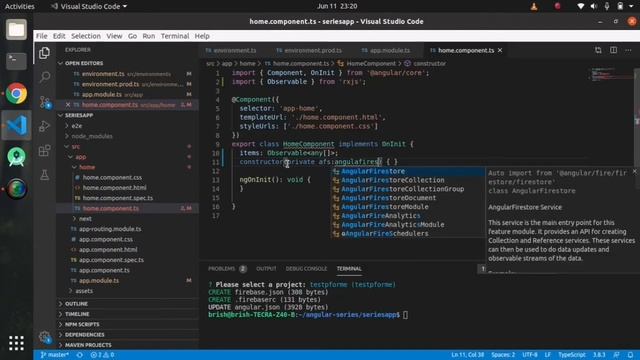The width and height of the screenshot is (640, 360).
Task: Open errors and warnings status indicator
Action: [102, 355]
